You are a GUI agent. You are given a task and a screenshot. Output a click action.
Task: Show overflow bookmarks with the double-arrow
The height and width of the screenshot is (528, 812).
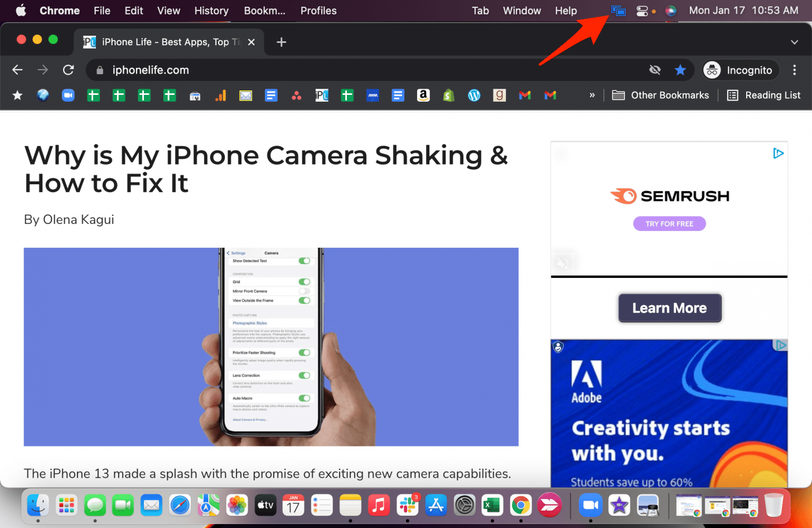(x=592, y=95)
